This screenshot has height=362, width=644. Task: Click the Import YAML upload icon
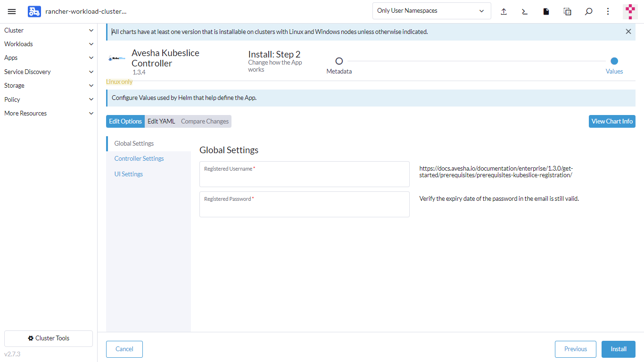pos(504,11)
